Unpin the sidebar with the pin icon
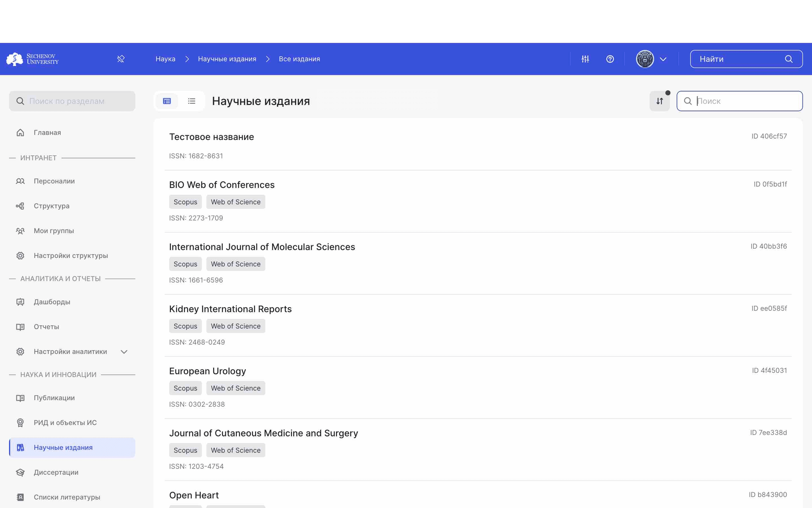812x508 pixels. pos(121,59)
